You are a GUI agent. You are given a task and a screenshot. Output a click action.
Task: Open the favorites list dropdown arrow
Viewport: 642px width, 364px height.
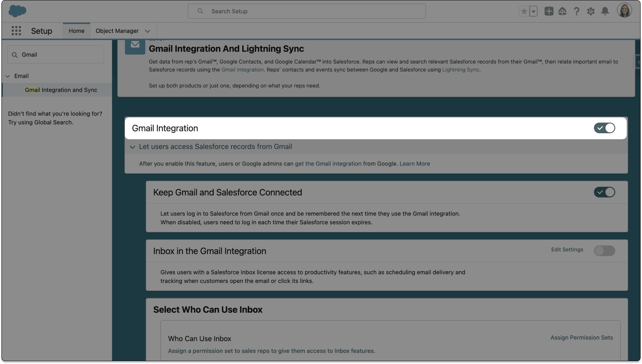click(533, 11)
